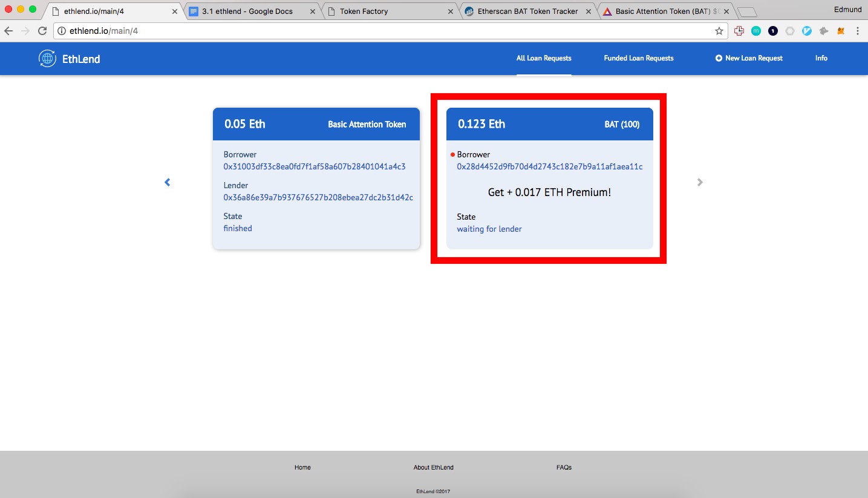
Task: Click lender address 0x36a86e39a7b93767...
Action: click(x=318, y=197)
